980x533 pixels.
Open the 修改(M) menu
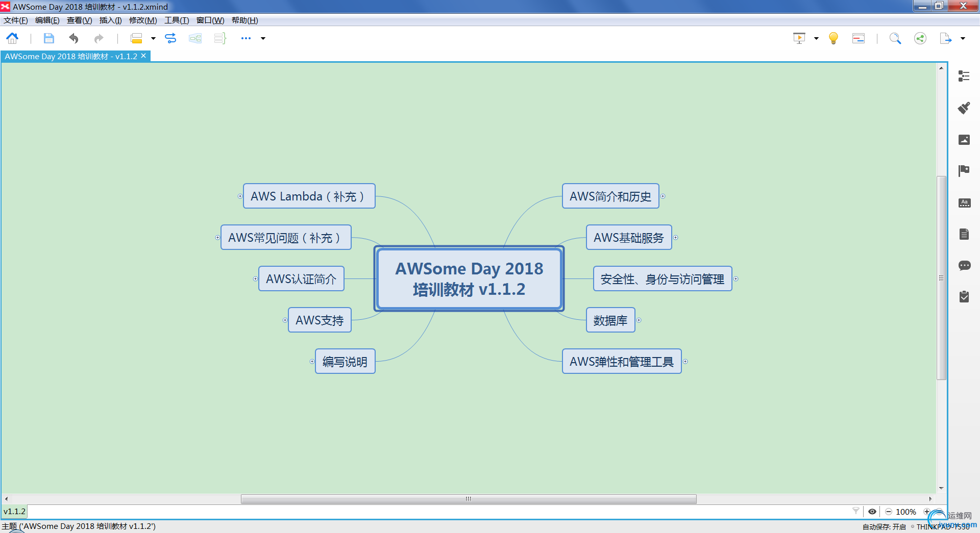pos(143,20)
